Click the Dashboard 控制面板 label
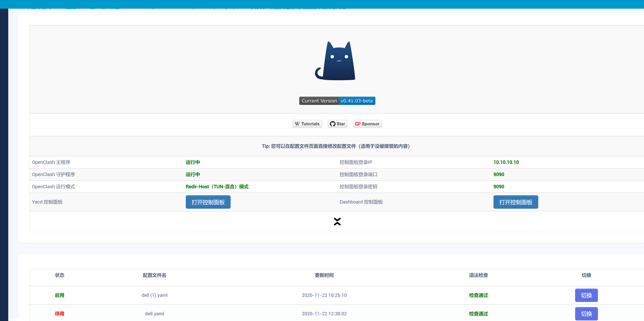The width and height of the screenshot is (644, 321). (x=361, y=202)
